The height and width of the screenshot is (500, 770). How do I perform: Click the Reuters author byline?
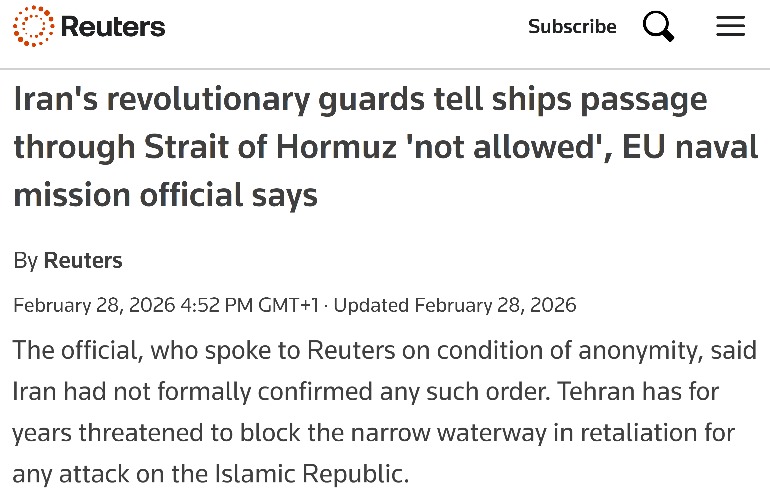point(83,261)
